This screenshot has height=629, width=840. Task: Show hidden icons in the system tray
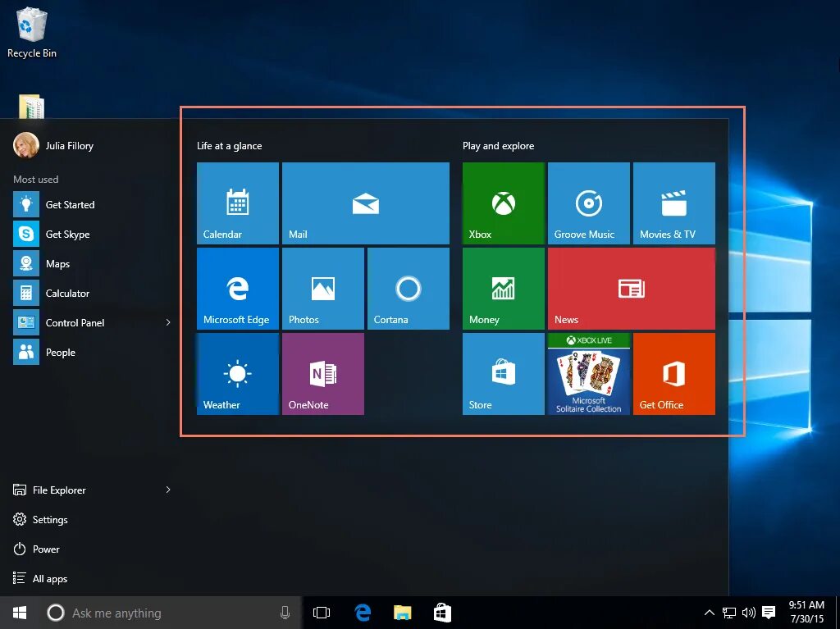tap(709, 613)
